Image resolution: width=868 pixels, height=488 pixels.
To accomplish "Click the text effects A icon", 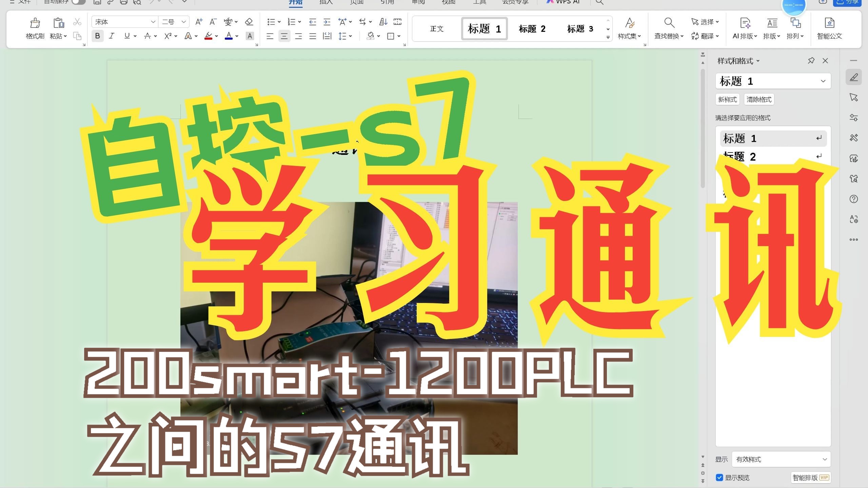I will [188, 36].
